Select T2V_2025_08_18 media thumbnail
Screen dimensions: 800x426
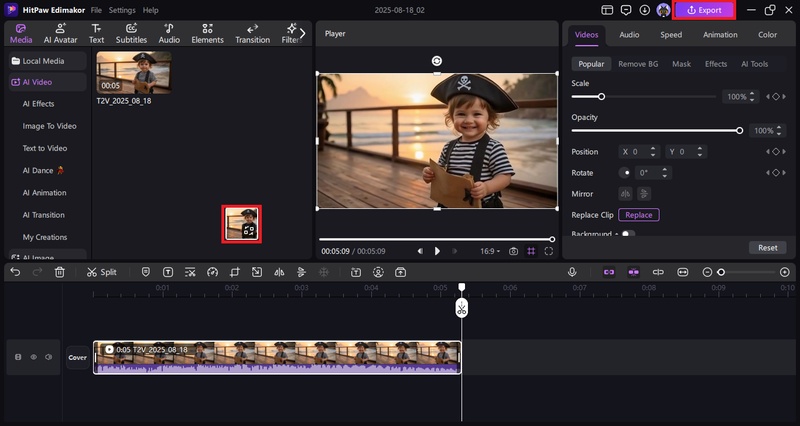(134, 72)
